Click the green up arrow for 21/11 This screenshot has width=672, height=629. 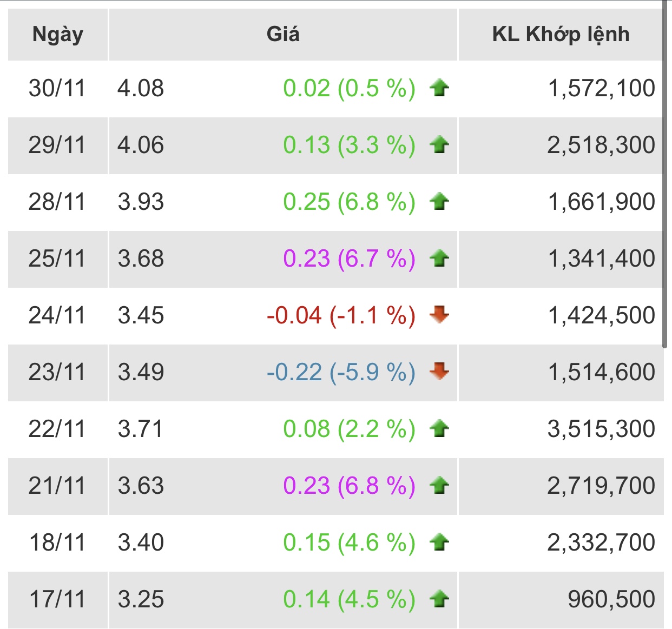point(439,486)
